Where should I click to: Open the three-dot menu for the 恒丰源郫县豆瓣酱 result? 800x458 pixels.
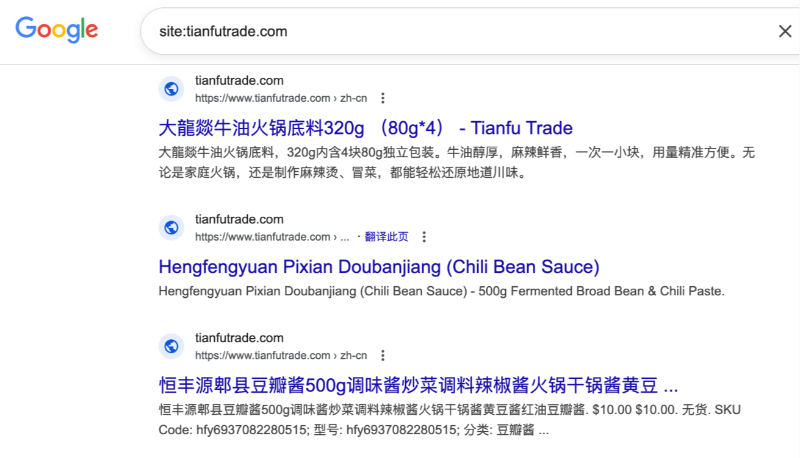click(383, 355)
